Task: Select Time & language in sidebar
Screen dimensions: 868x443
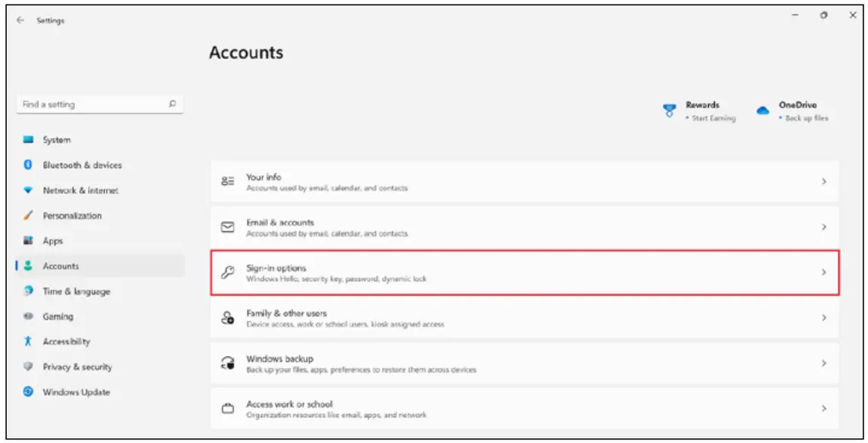Action: click(x=76, y=292)
